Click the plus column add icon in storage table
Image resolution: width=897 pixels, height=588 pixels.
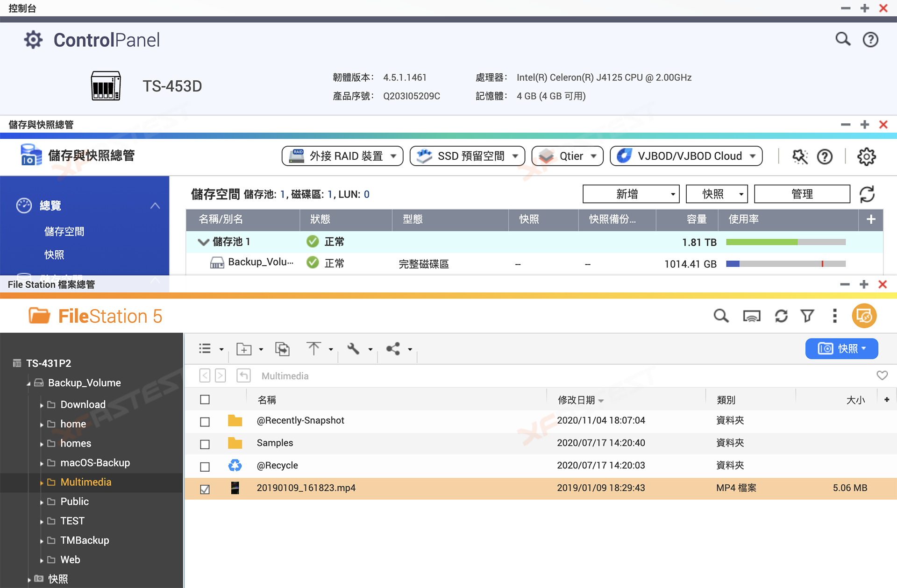click(x=871, y=220)
